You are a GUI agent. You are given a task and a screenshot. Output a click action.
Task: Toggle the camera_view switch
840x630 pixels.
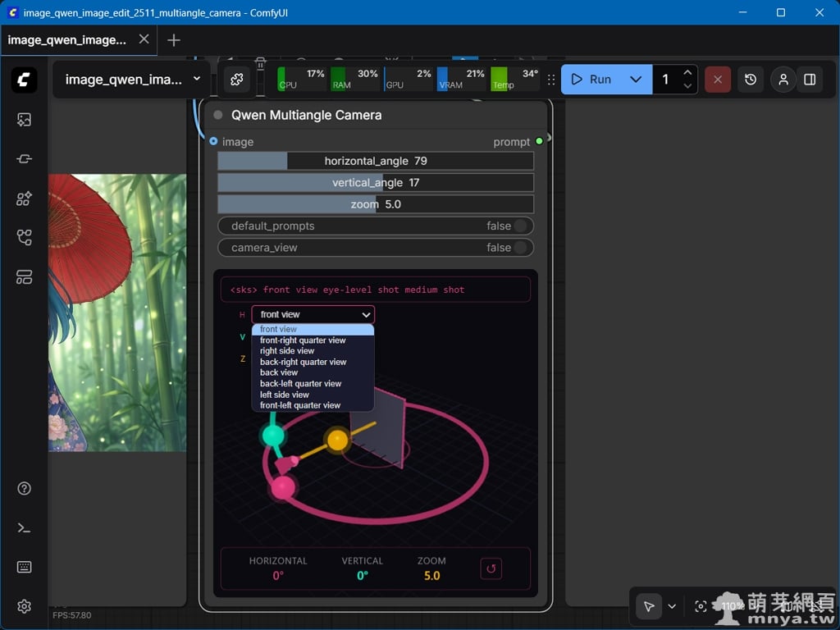tap(521, 248)
